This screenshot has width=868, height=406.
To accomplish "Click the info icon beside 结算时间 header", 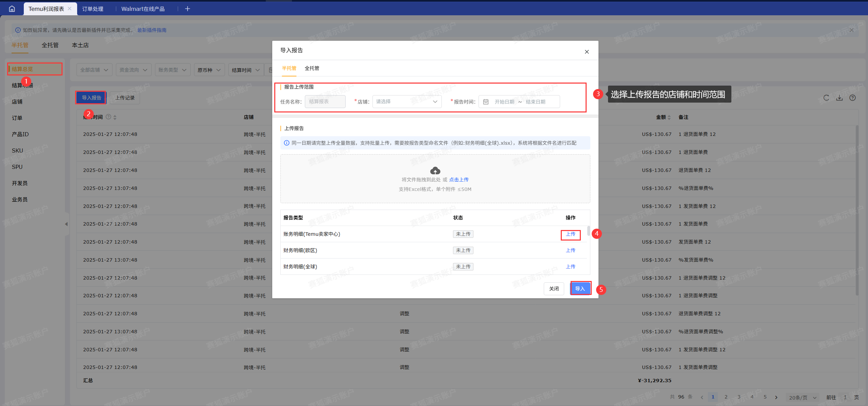I will [108, 117].
